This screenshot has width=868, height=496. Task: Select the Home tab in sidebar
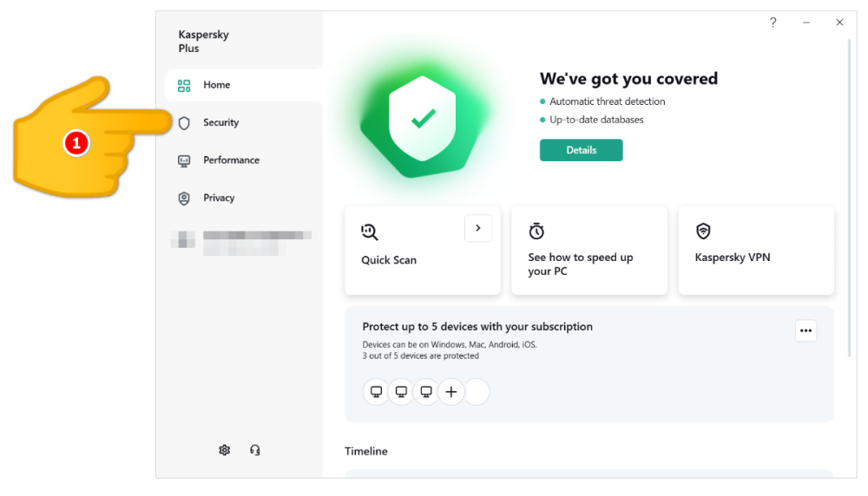(x=217, y=85)
